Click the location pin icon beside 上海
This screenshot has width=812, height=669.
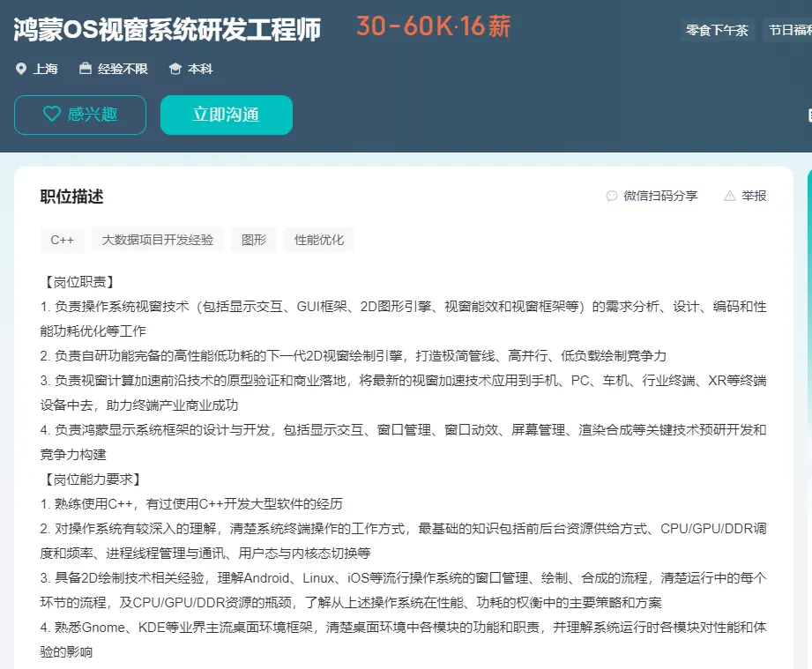[x=20, y=69]
